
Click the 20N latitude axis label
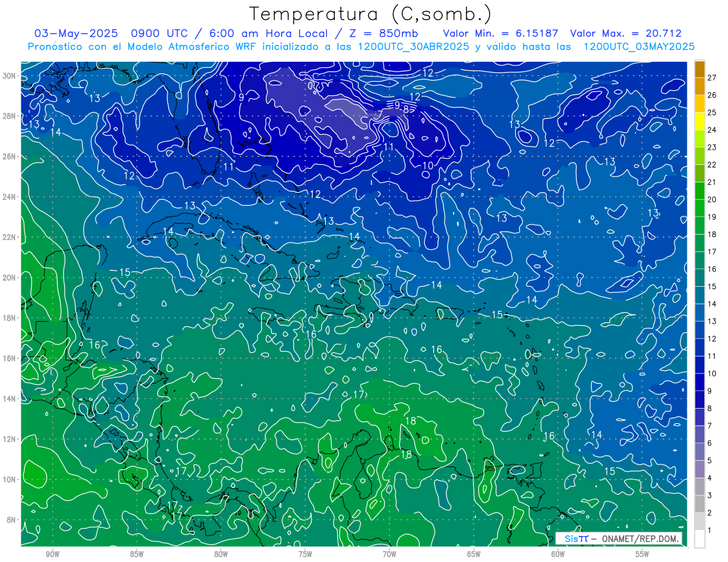point(10,278)
